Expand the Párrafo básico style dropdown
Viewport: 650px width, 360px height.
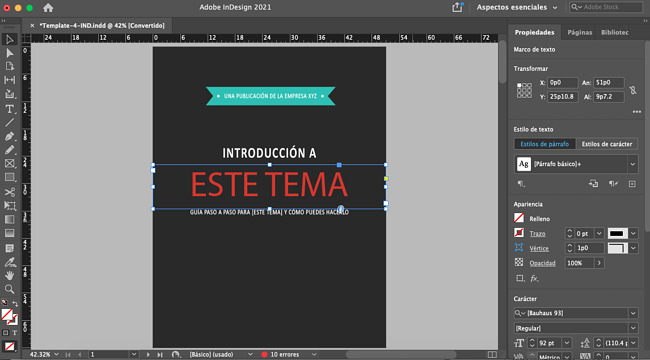pyautogui.click(x=633, y=164)
